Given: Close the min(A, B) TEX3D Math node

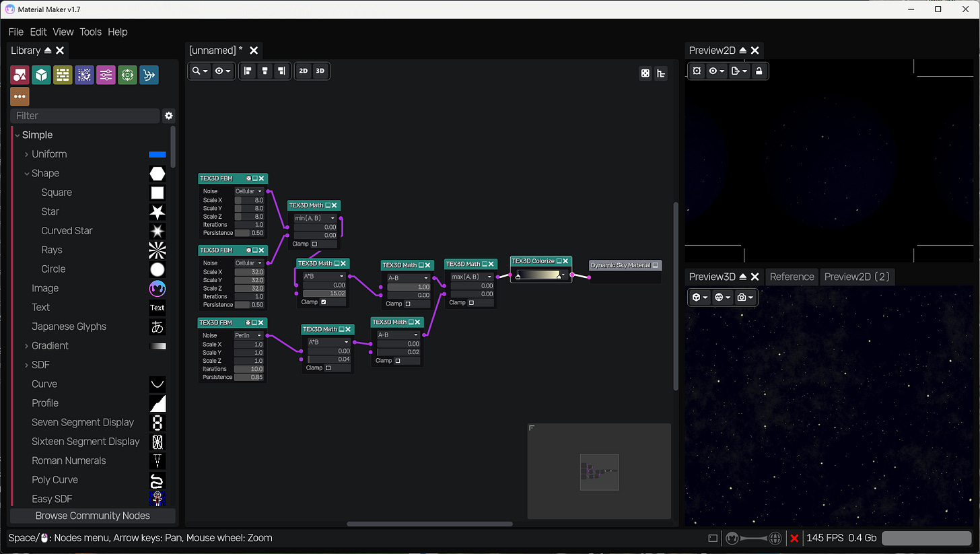Looking at the screenshot, I should (x=334, y=205).
